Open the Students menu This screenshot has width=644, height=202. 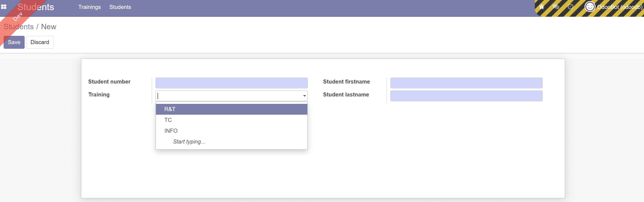tap(120, 7)
